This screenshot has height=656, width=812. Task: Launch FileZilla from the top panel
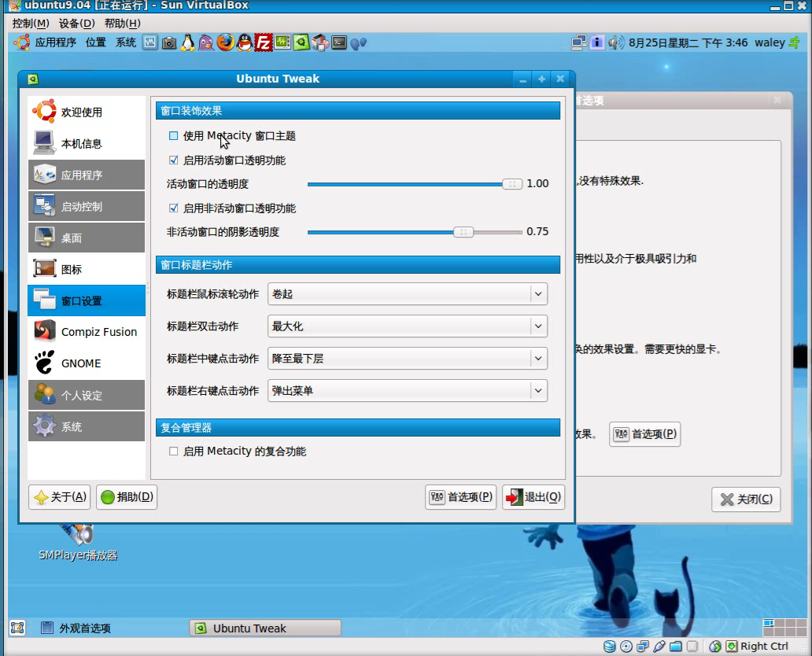point(263,42)
